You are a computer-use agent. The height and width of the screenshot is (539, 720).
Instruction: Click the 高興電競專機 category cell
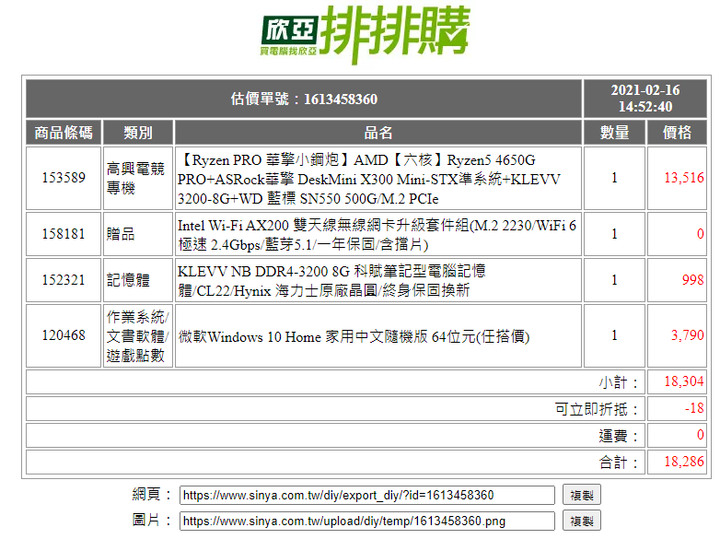click(x=138, y=178)
